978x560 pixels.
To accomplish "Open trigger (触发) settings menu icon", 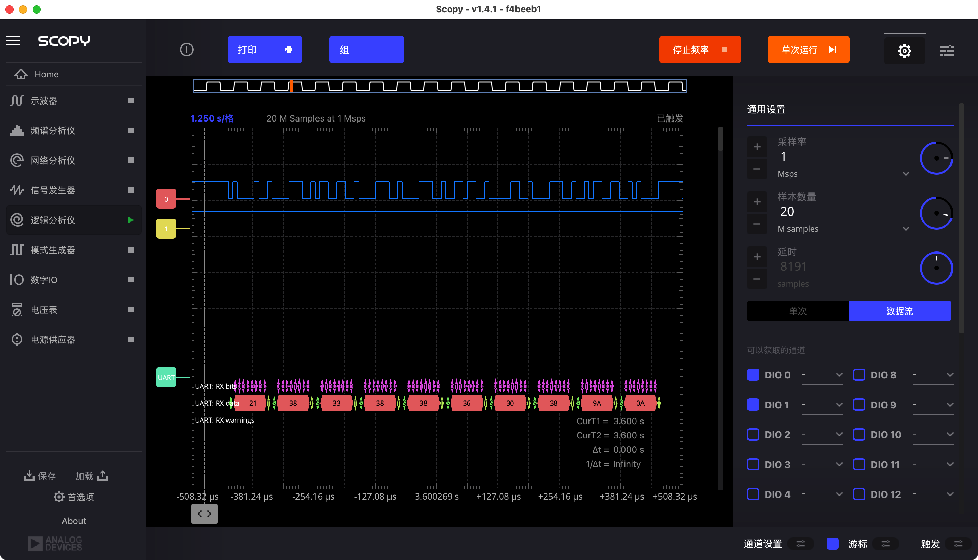I will (x=958, y=544).
